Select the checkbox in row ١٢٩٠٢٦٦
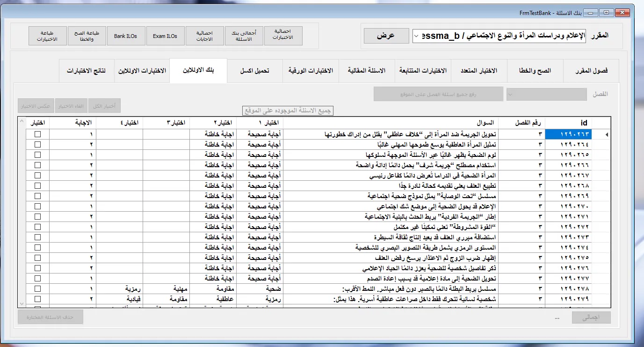644x347 pixels. click(x=38, y=165)
